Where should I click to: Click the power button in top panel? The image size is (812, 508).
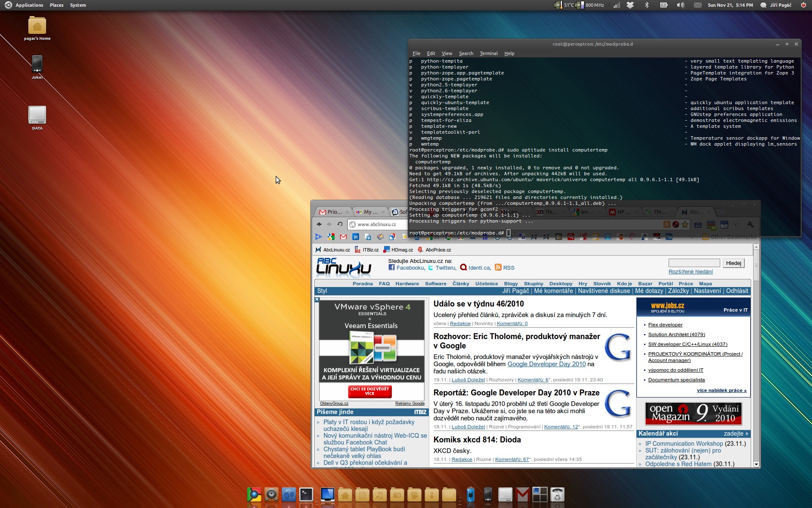[x=804, y=5]
